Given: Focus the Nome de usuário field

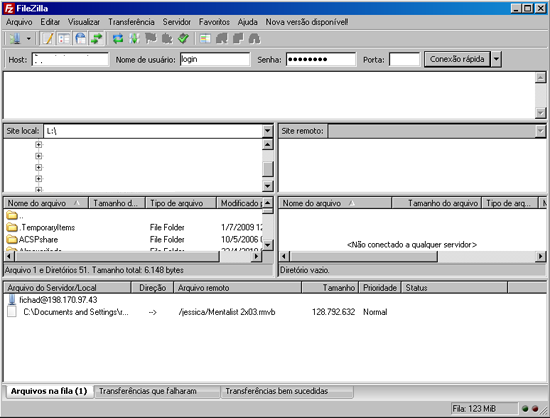Looking at the screenshot, I should (x=215, y=59).
